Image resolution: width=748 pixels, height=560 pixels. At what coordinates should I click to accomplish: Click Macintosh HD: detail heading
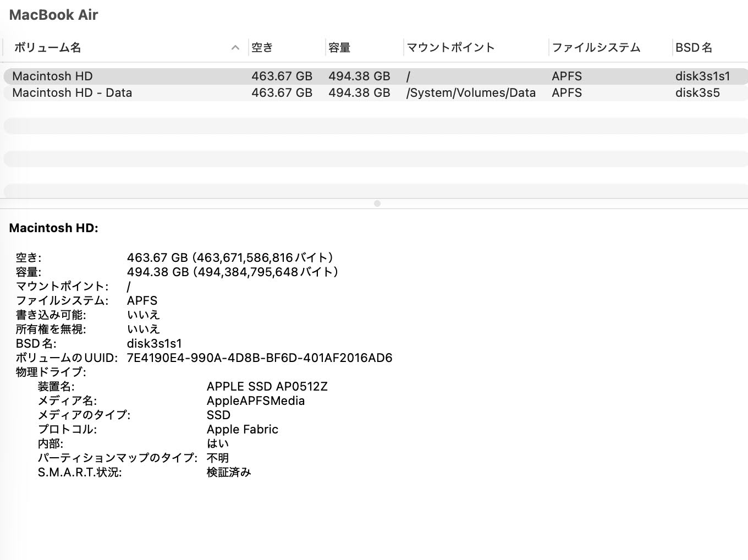point(53,228)
